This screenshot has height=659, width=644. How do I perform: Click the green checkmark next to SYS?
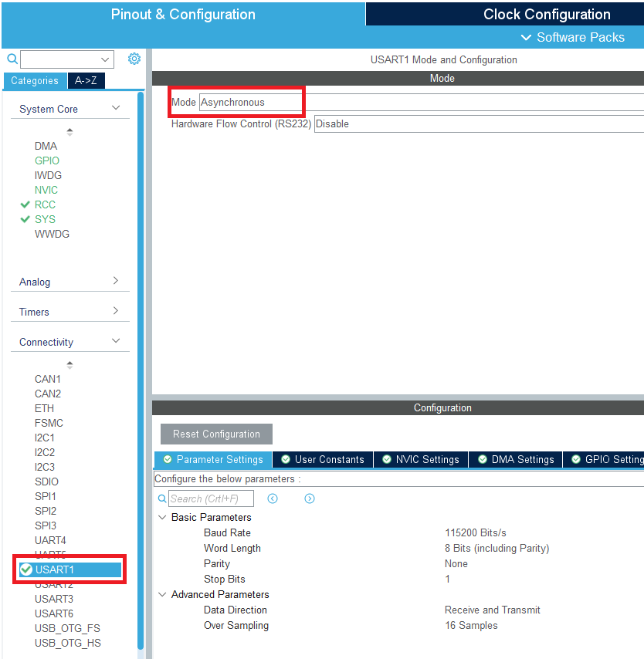tap(25, 219)
